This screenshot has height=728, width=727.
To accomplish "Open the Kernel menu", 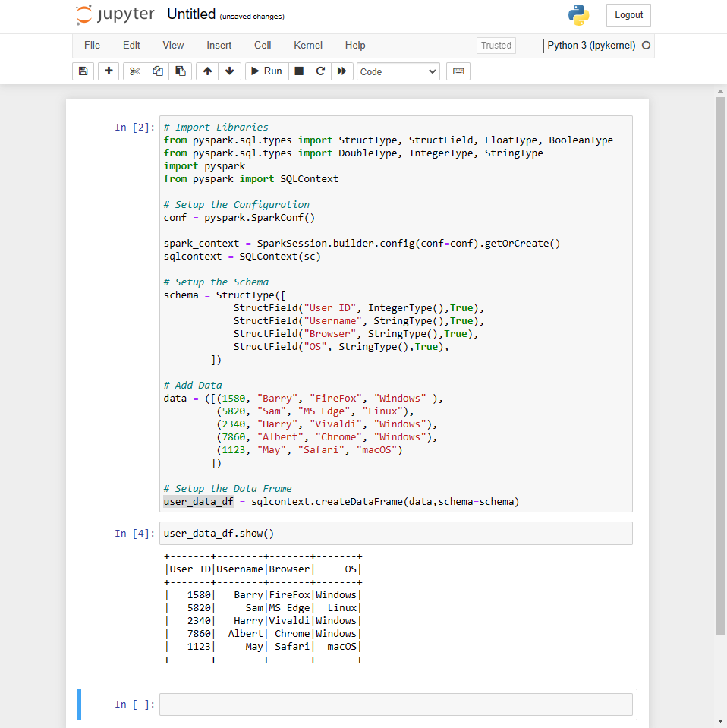I will coord(307,45).
